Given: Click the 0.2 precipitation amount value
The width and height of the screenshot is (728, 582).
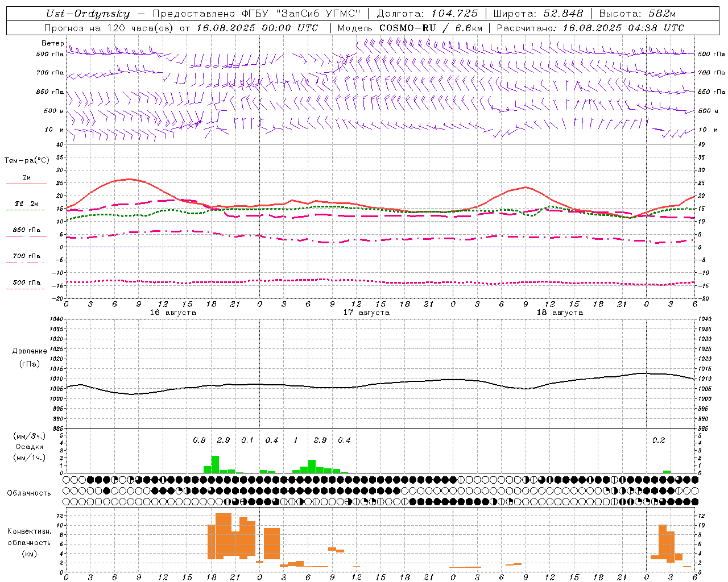Looking at the screenshot, I should (x=659, y=440).
